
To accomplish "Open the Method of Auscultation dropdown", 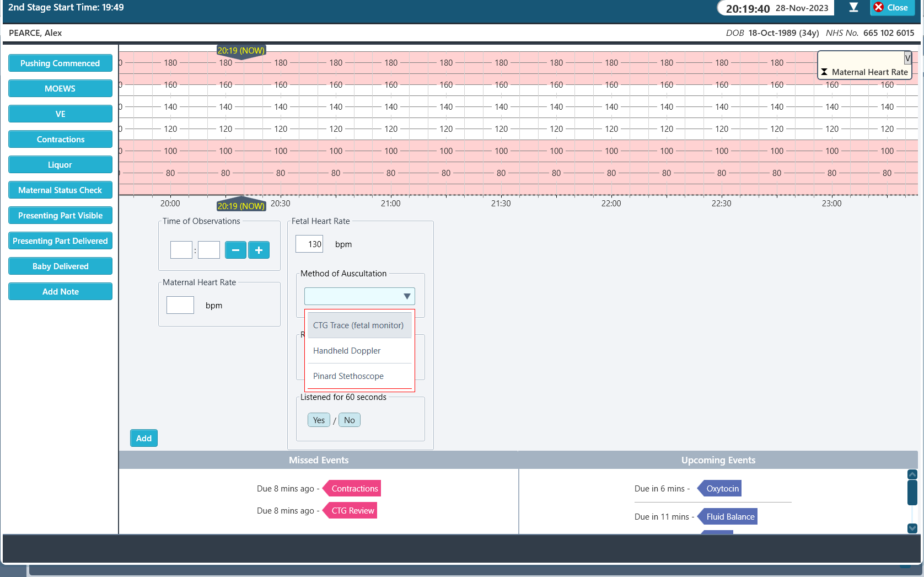I will coord(359,296).
